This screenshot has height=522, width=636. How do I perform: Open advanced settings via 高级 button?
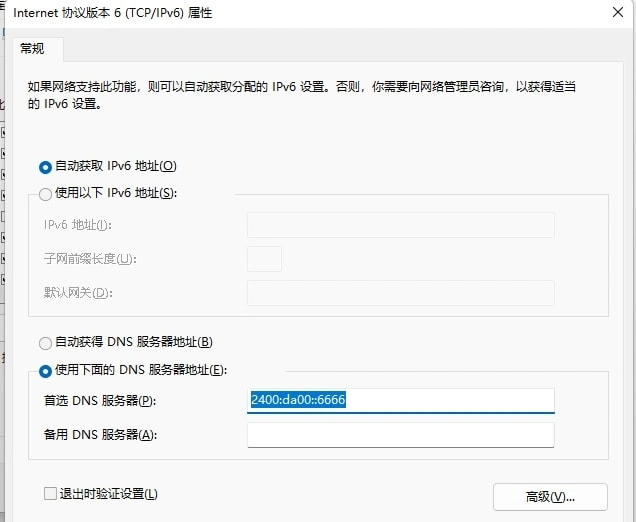pyautogui.click(x=549, y=496)
